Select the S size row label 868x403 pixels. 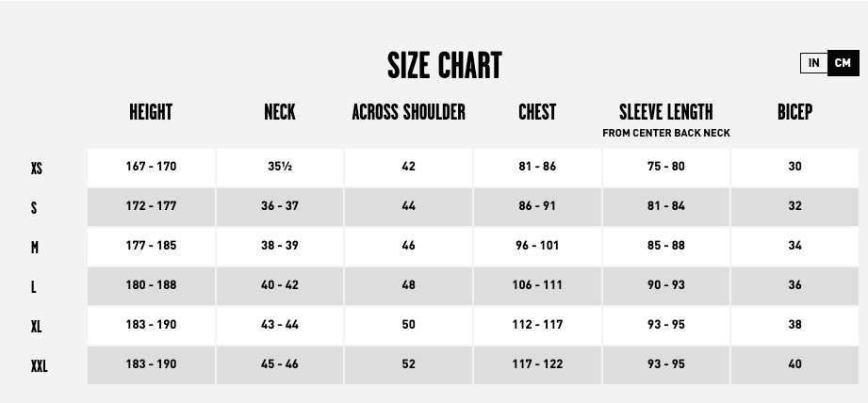(x=34, y=209)
